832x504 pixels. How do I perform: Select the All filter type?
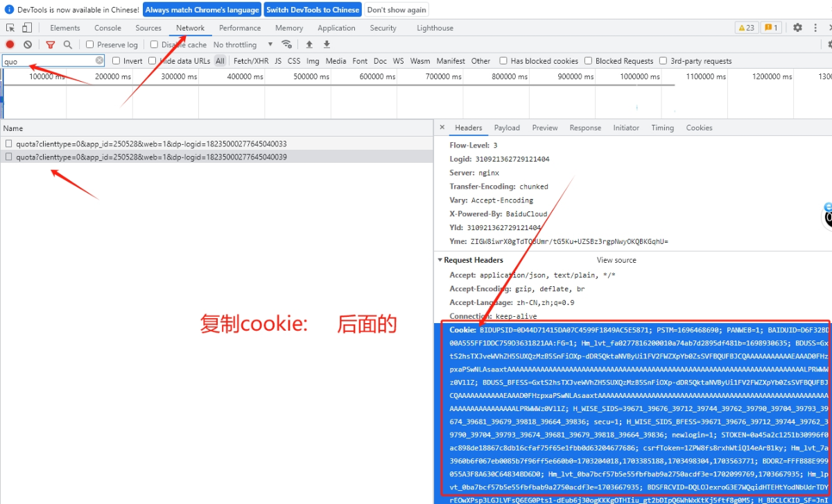220,61
